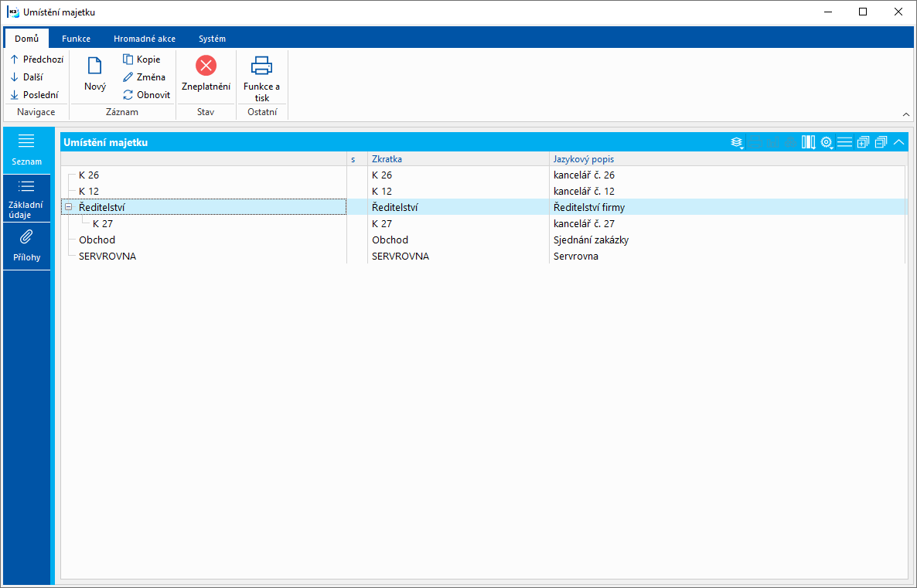Click the Změna edit pencil icon
Screen dimensions: 917x588
[x=128, y=77]
